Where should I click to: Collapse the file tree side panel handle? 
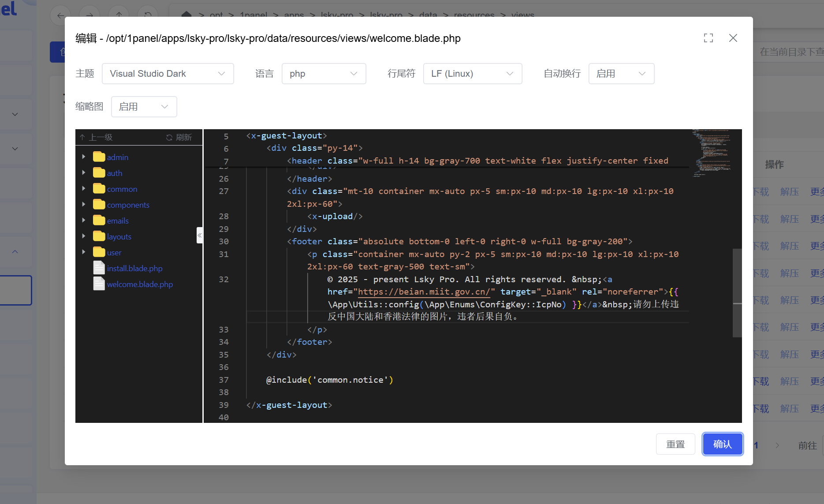[x=200, y=235]
